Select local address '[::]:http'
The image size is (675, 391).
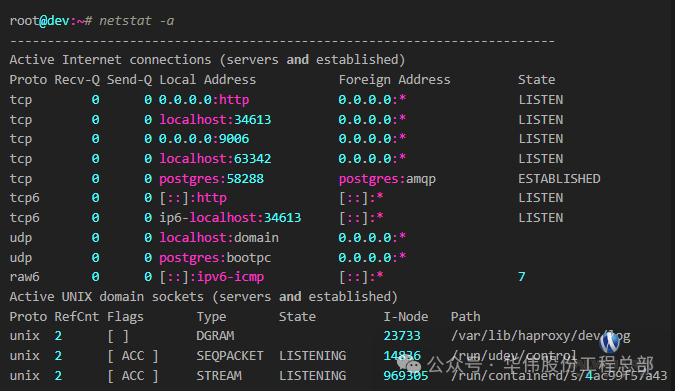click(193, 198)
